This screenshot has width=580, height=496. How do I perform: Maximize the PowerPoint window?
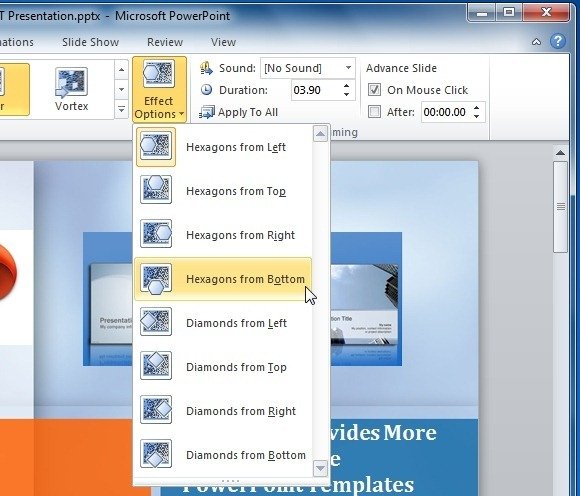[509, 13]
